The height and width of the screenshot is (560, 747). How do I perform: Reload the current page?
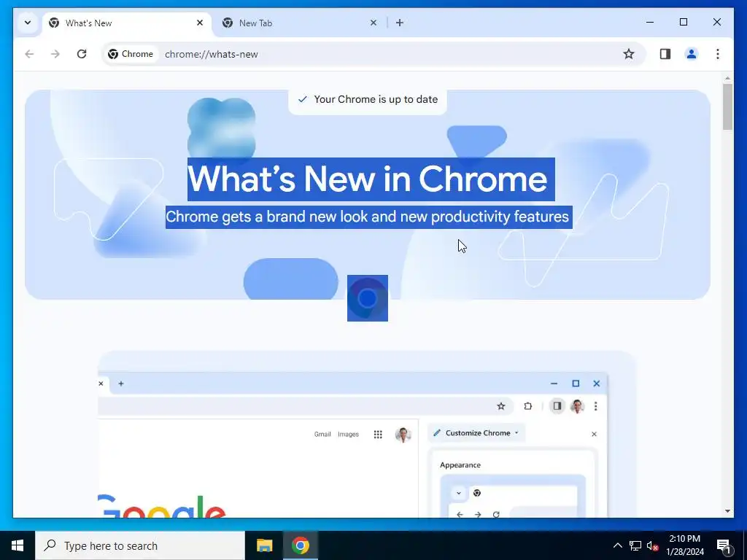[x=82, y=54]
